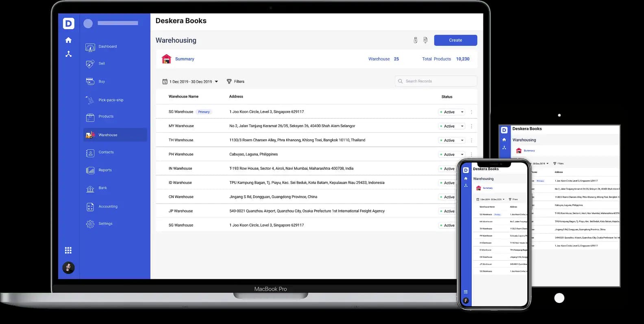
Task: Open the apps grid launcher icon
Action: [x=68, y=250]
